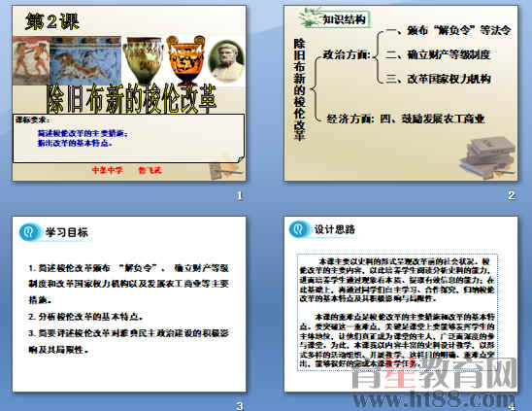Click the 除旧布新的梭伦改革 title text

click(131, 98)
